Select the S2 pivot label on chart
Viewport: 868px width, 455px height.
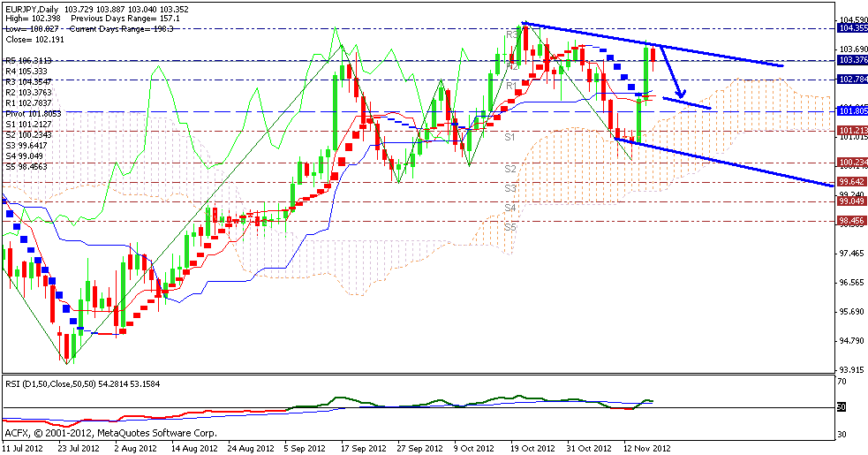pyautogui.click(x=509, y=168)
